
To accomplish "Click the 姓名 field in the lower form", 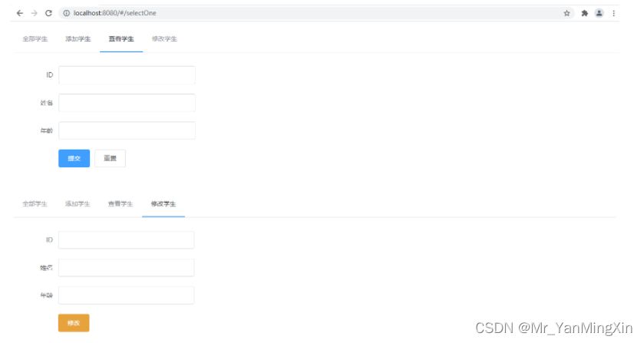I will coord(126,268).
